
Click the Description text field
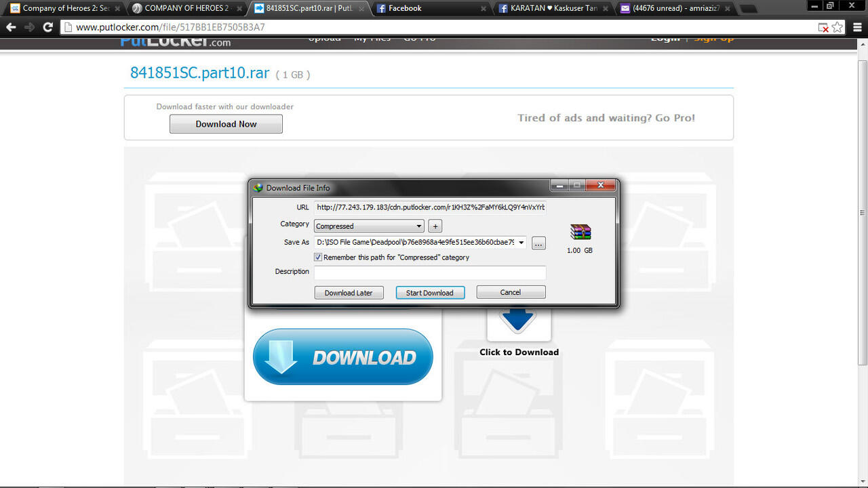click(430, 272)
